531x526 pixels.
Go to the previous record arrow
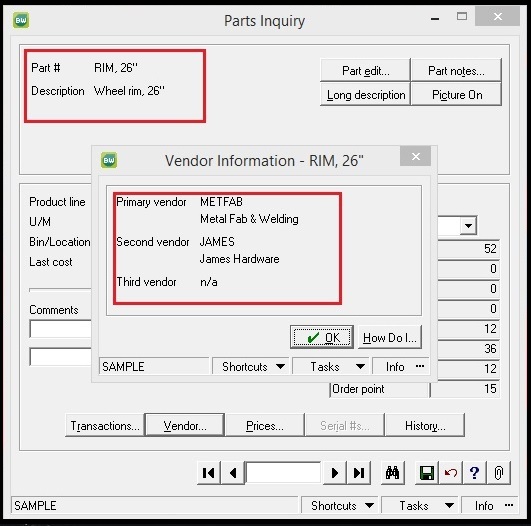[x=233, y=472]
